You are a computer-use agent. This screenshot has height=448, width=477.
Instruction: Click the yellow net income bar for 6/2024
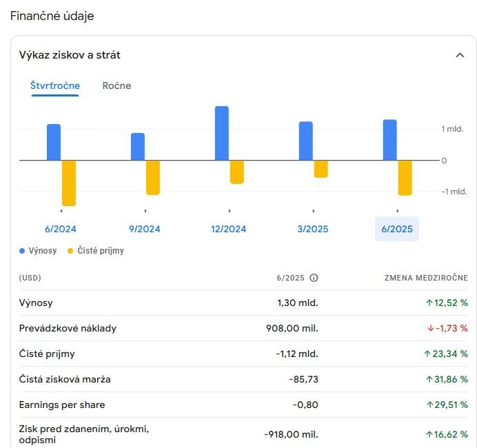tap(69, 183)
